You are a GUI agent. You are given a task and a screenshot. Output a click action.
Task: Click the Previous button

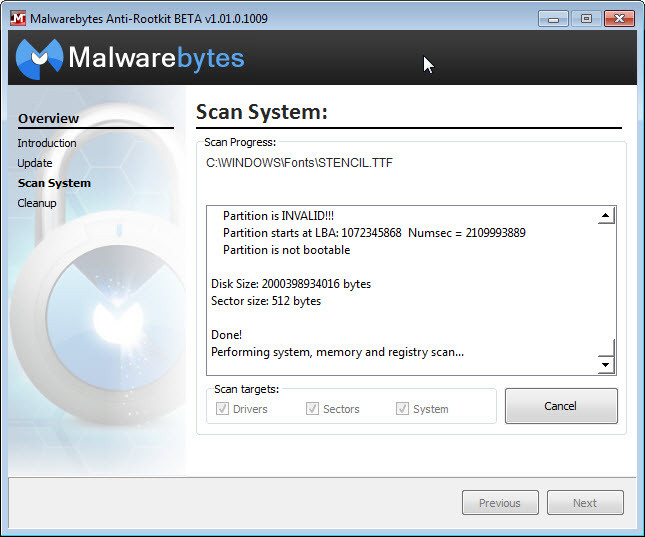500,502
